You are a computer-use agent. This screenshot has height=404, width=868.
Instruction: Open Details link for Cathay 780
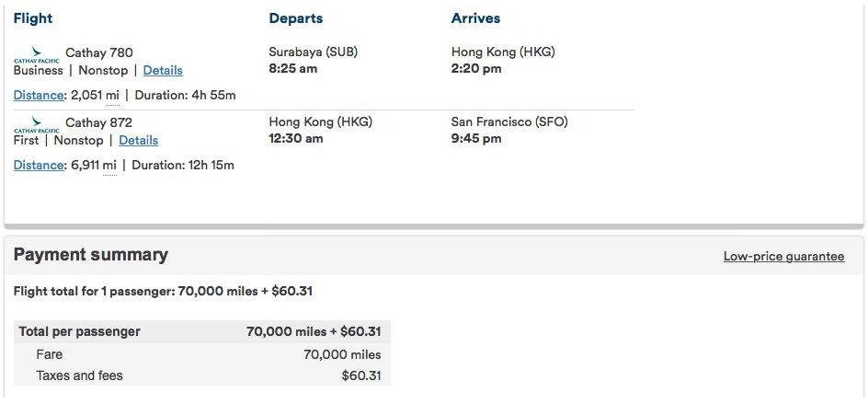click(x=163, y=70)
